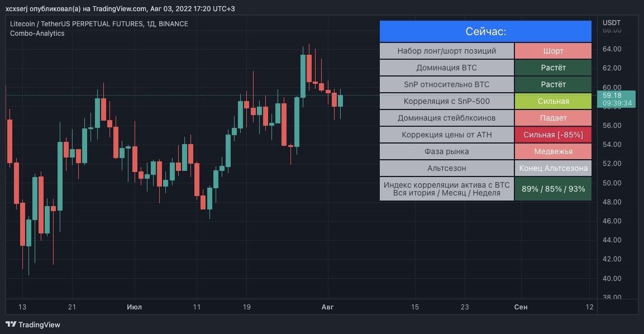Screen dimensions: 644x334
Task: Click the Шорт status cell
Action: (553, 51)
